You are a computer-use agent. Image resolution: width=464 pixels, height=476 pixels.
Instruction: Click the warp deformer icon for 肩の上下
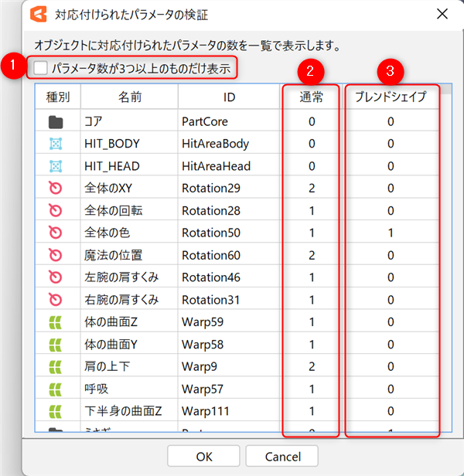(x=55, y=366)
